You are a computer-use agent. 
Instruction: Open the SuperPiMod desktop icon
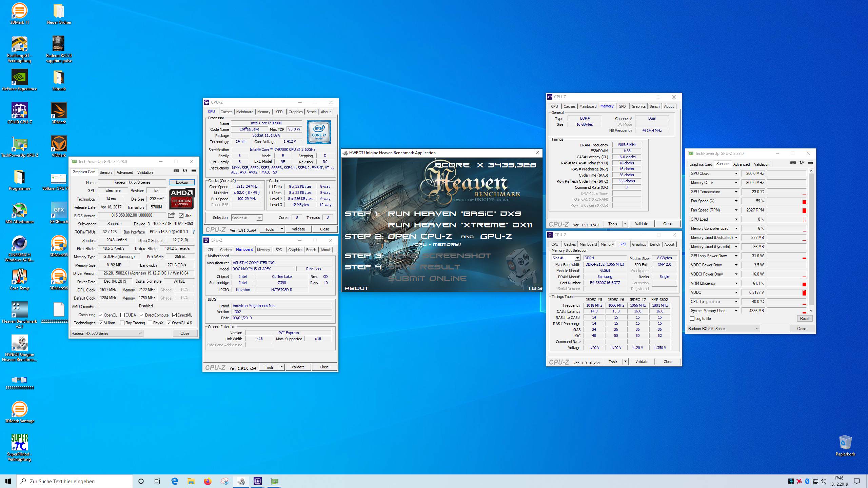pos(20,448)
